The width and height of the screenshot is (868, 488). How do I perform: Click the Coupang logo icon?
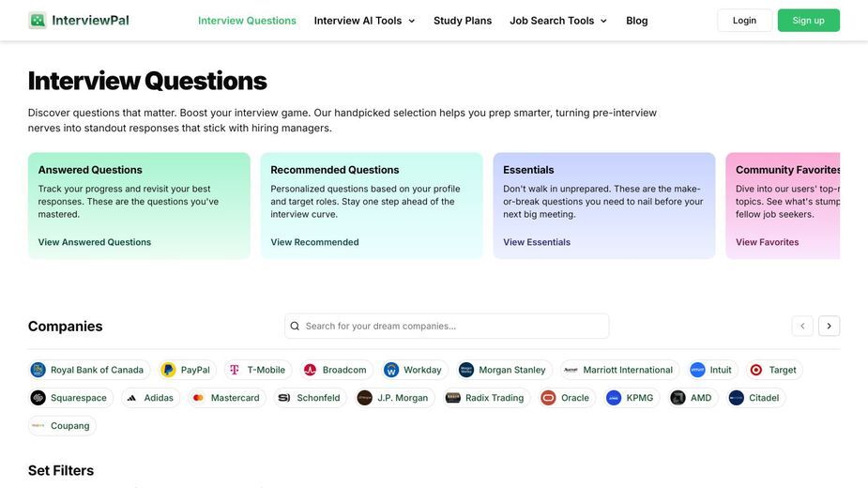pos(38,425)
